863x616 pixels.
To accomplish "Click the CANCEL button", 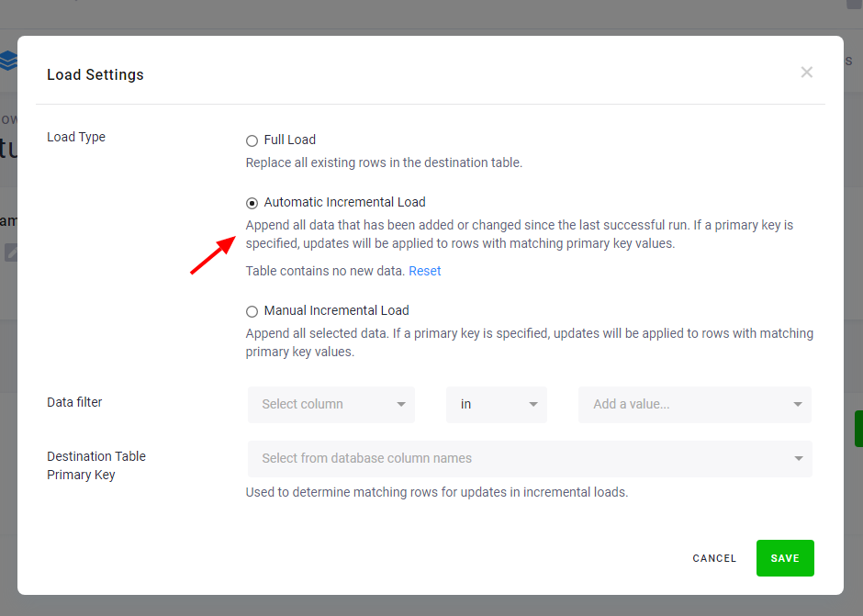I will click(714, 558).
